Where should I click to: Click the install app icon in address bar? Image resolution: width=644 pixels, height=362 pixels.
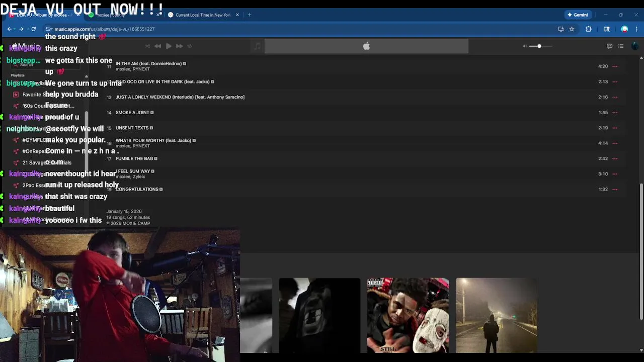(561, 29)
